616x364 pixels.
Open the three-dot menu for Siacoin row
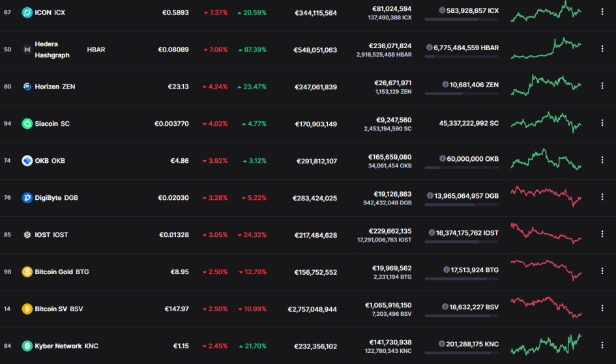pyautogui.click(x=602, y=123)
